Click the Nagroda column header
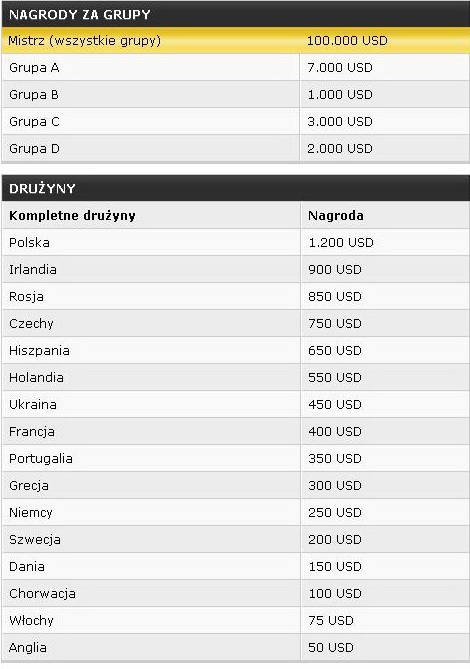 click(336, 215)
